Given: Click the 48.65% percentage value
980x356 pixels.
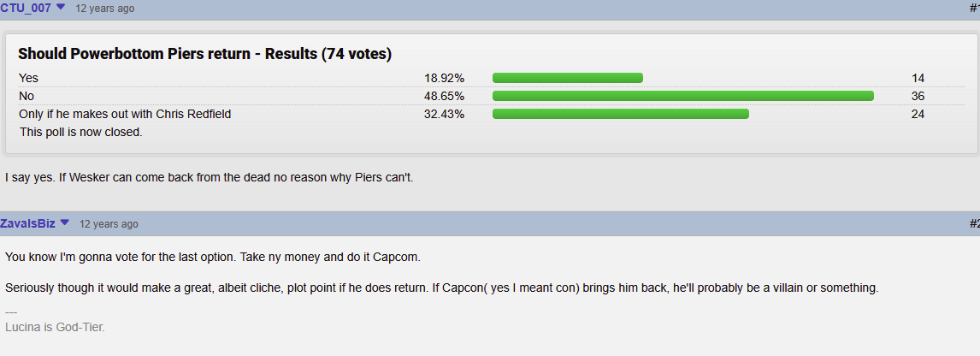Looking at the screenshot, I should 444,97.
